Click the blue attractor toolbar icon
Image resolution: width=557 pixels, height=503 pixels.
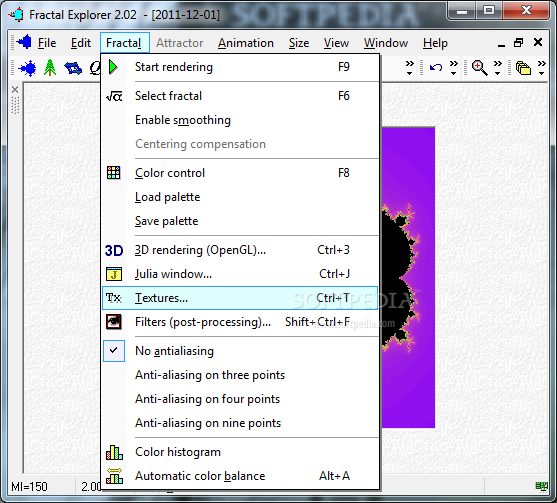(x=73, y=68)
